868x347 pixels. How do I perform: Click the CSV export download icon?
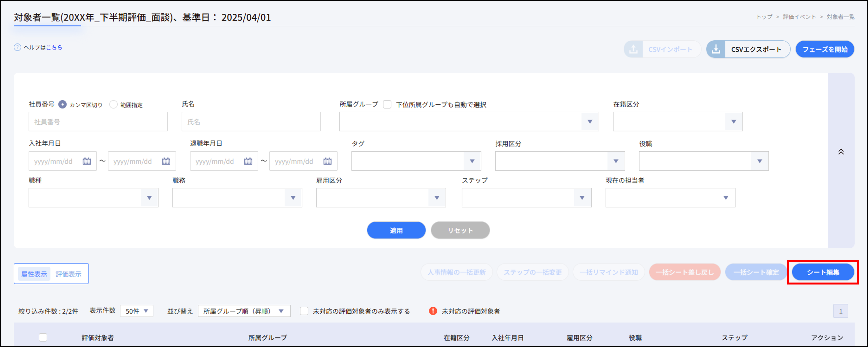coord(716,49)
